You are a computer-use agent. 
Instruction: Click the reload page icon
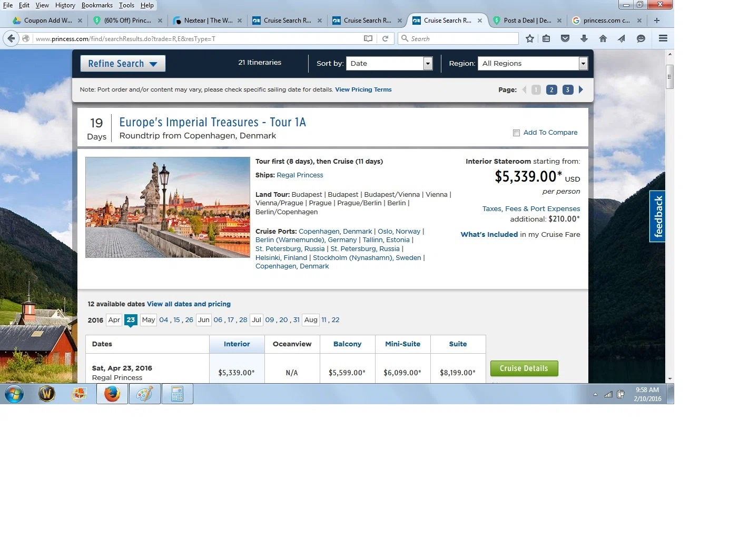coord(385,38)
